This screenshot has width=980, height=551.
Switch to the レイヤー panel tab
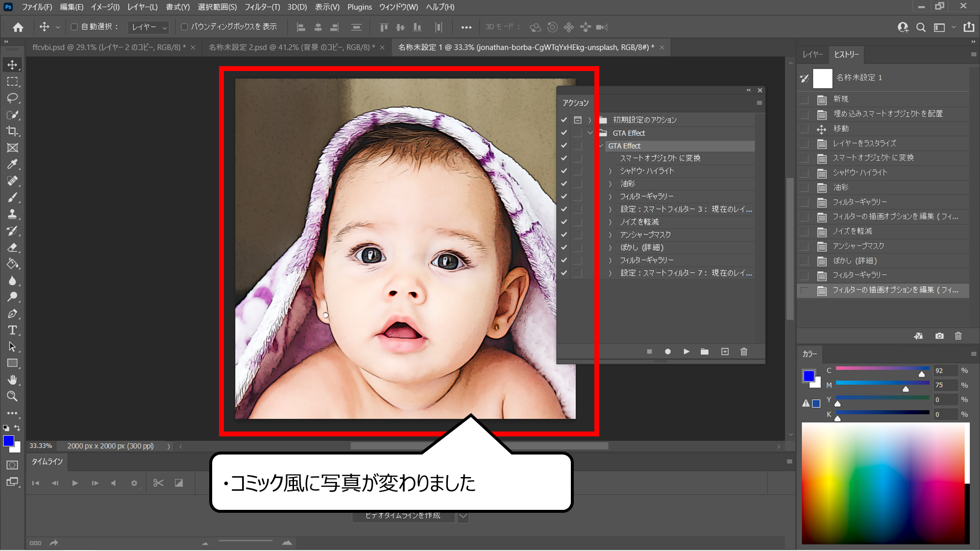tap(812, 54)
